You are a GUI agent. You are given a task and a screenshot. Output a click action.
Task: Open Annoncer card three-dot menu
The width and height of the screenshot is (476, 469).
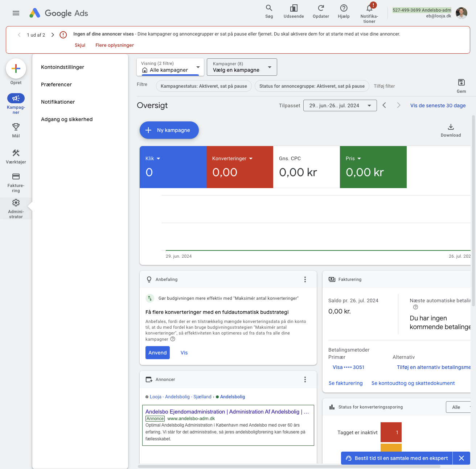[x=305, y=379]
